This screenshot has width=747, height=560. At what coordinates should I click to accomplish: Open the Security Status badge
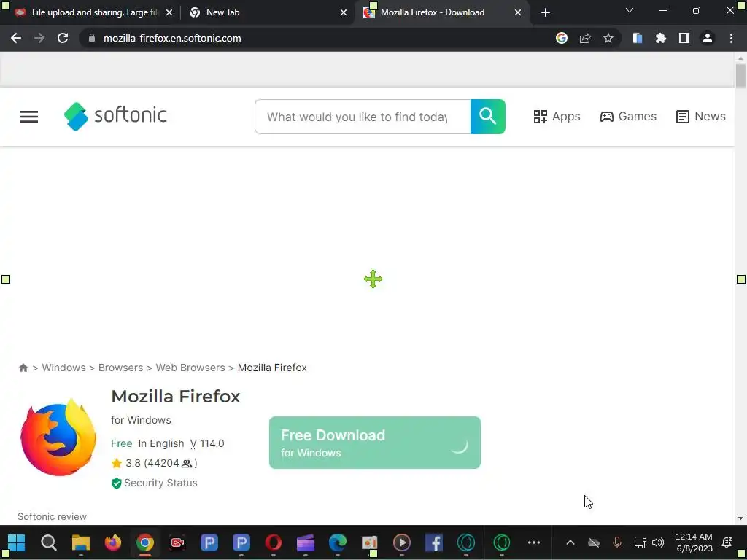click(x=155, y=483)
